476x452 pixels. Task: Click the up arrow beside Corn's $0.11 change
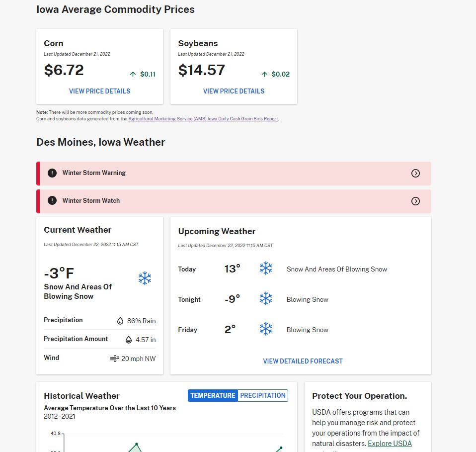click(133, 74)
